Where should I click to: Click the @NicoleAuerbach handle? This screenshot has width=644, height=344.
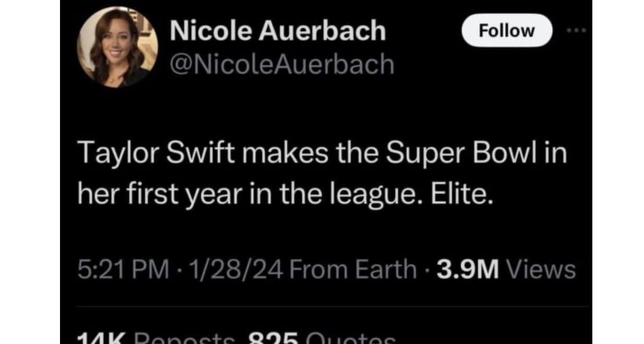pyautogui.click(x=282, y=64)
